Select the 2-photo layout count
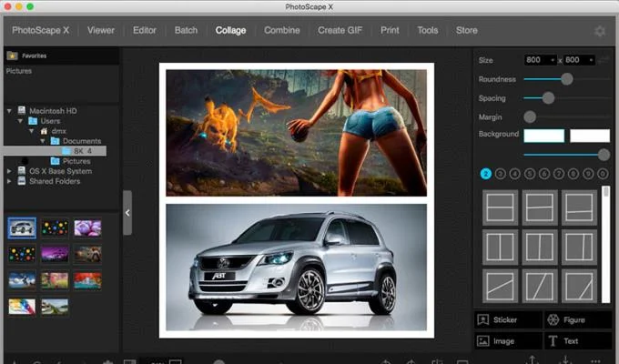 (x=486, y=174)
